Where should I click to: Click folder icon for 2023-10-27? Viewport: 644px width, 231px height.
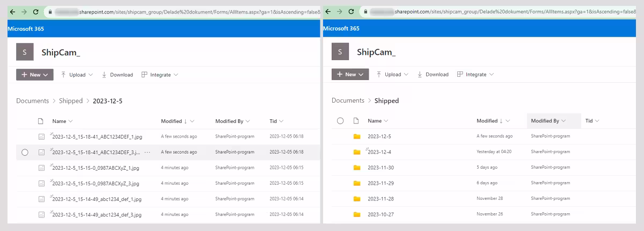357,214
